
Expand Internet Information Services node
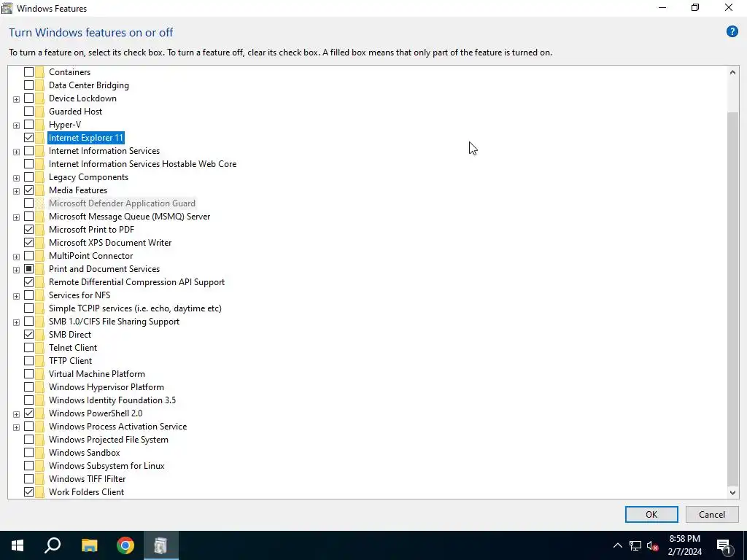16,152
